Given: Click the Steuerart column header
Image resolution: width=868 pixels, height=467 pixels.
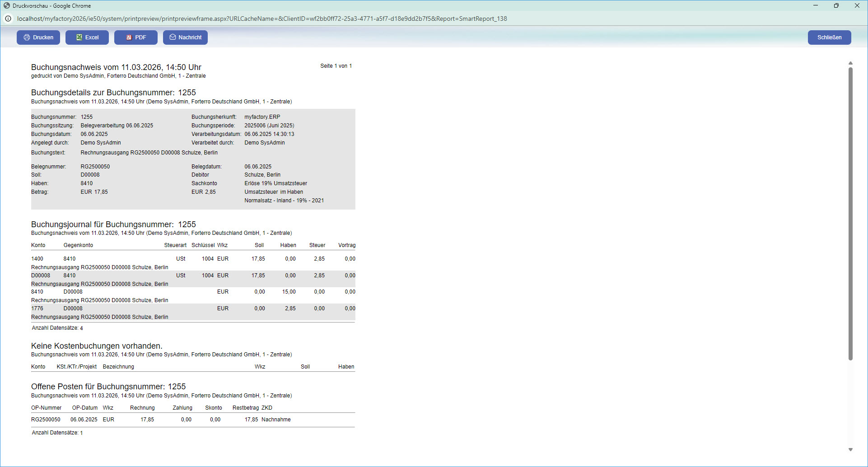Looking at the screenshot, I should (x=175, y=245).
